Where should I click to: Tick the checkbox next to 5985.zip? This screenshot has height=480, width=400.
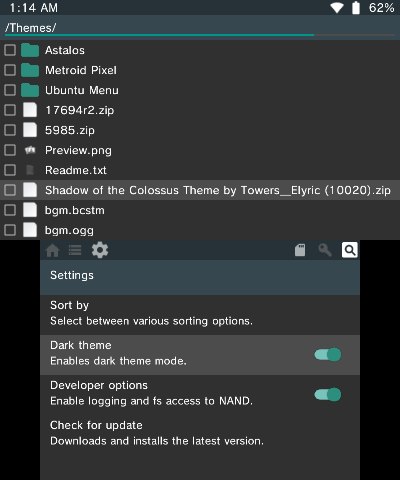point(10,130)
